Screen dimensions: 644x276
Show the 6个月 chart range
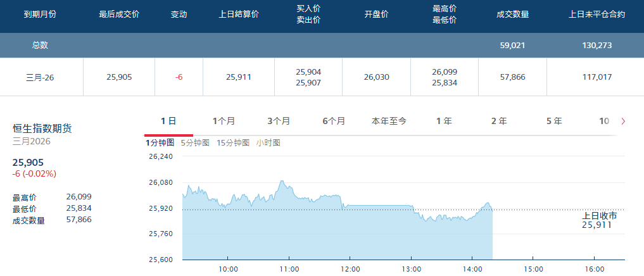click(334, 121)
